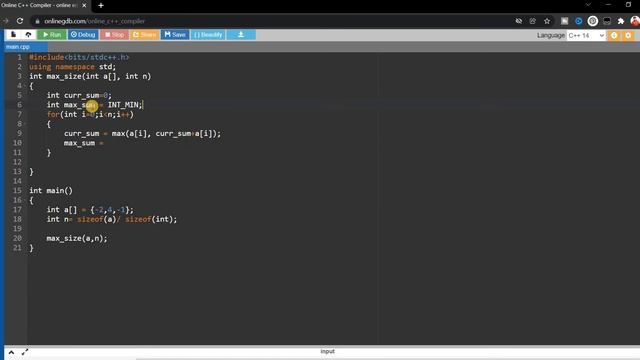Click the blue circular extension icon

pyautogui.click(x=578, y=21)
